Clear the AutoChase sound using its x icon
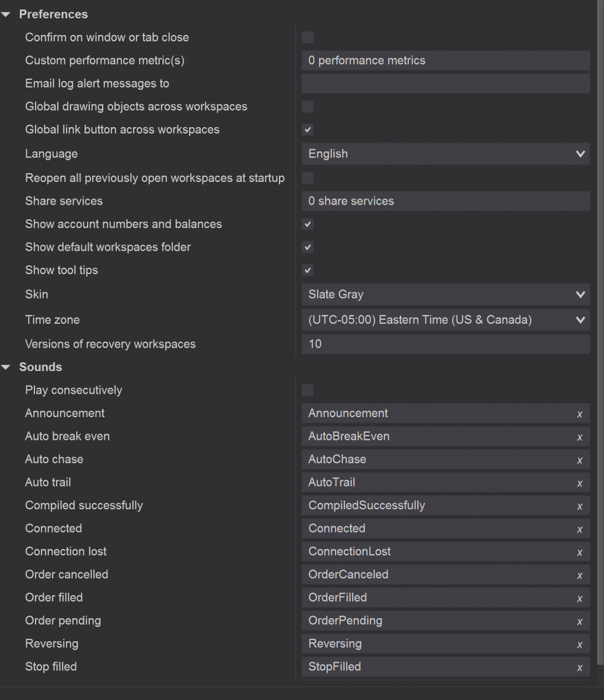 click(579, 460)
